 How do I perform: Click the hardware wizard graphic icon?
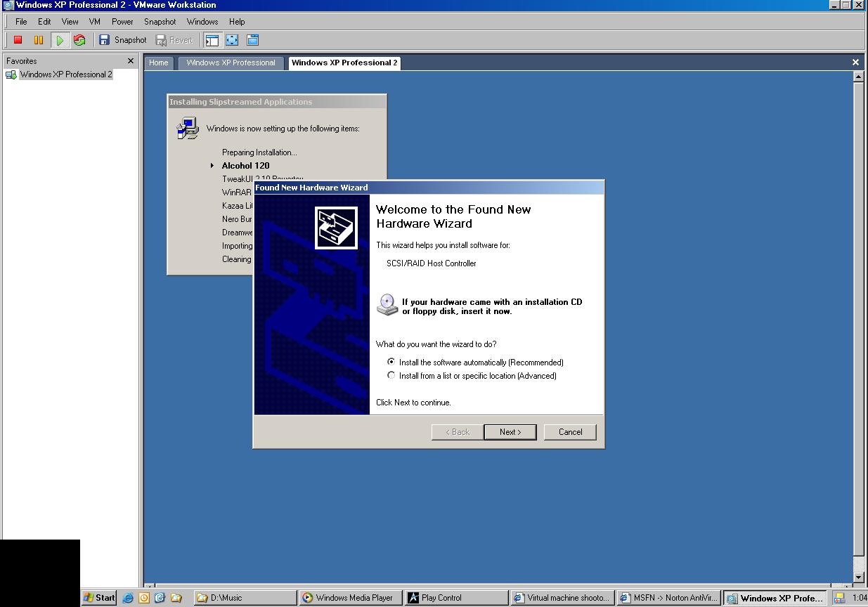[x=336, y=228]
